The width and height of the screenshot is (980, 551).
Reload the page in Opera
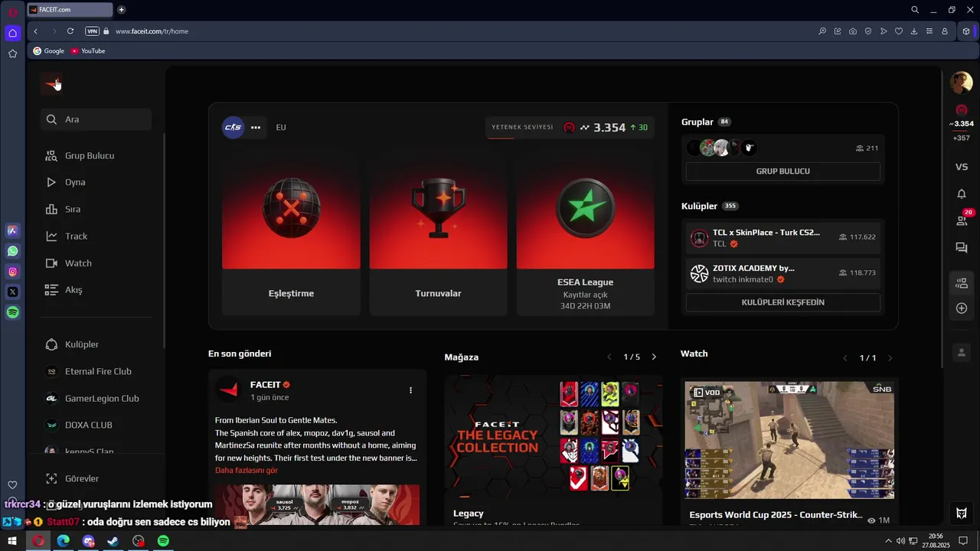[70, 31]
